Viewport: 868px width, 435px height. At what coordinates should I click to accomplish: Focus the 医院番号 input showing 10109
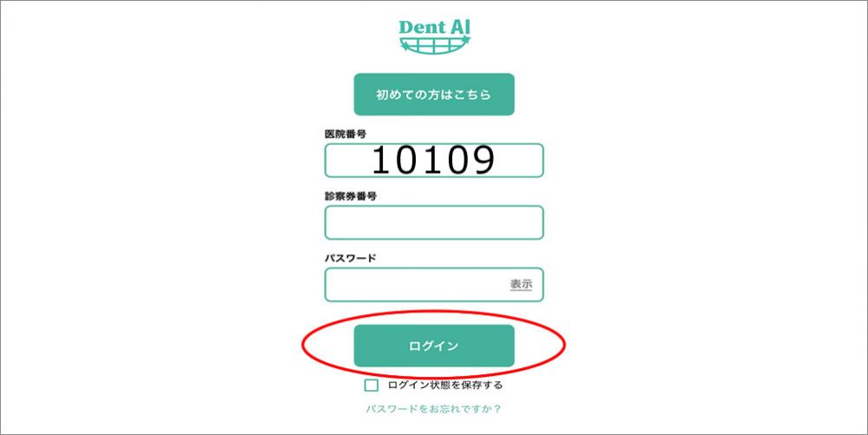coord(434,161)
